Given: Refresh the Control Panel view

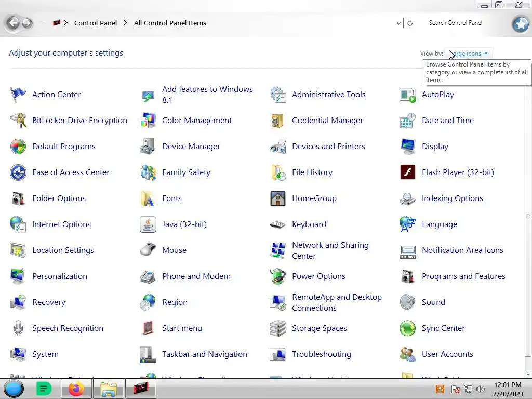Looking at the screenshot, I should tap(410, 23).
